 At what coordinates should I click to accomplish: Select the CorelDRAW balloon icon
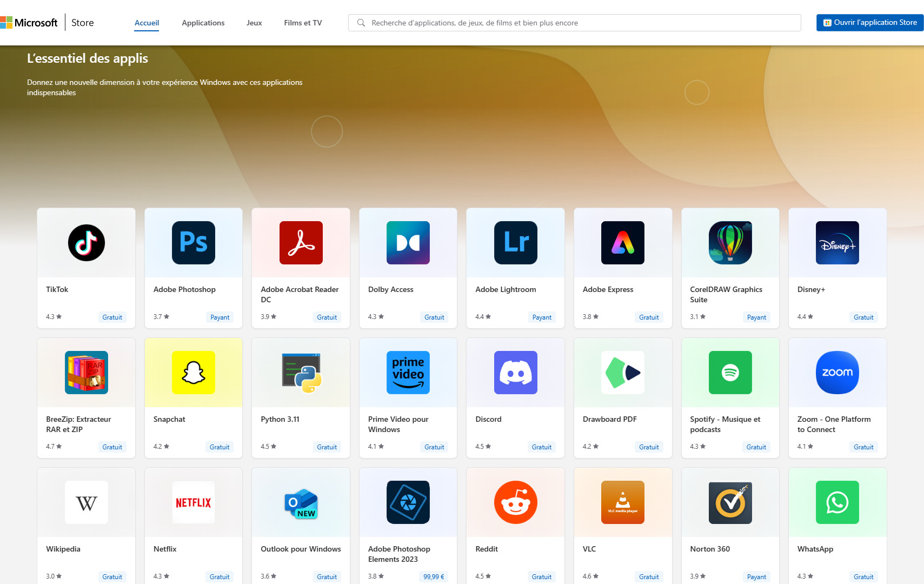(730, 243)
